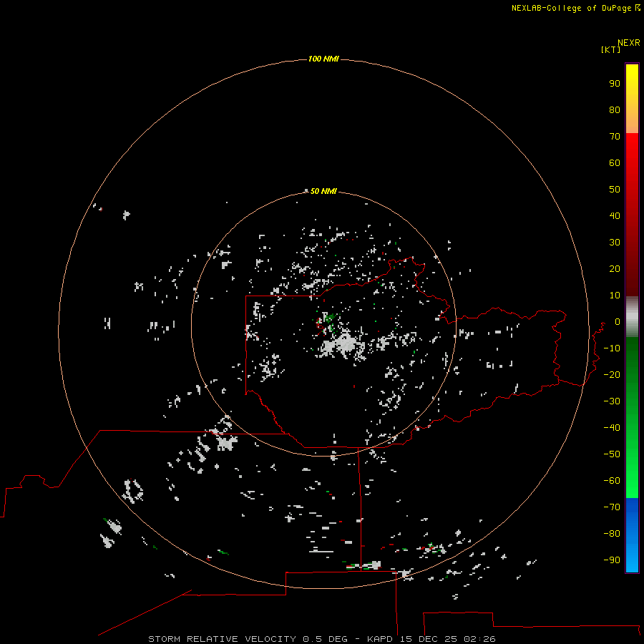Click the 70 value on the velocity scale

[615, 137]
